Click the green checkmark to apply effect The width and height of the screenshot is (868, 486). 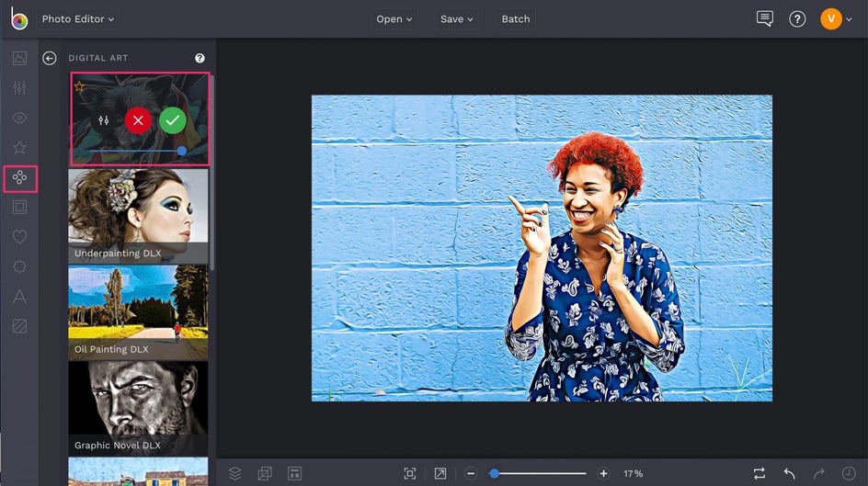(x=172, y=120)
